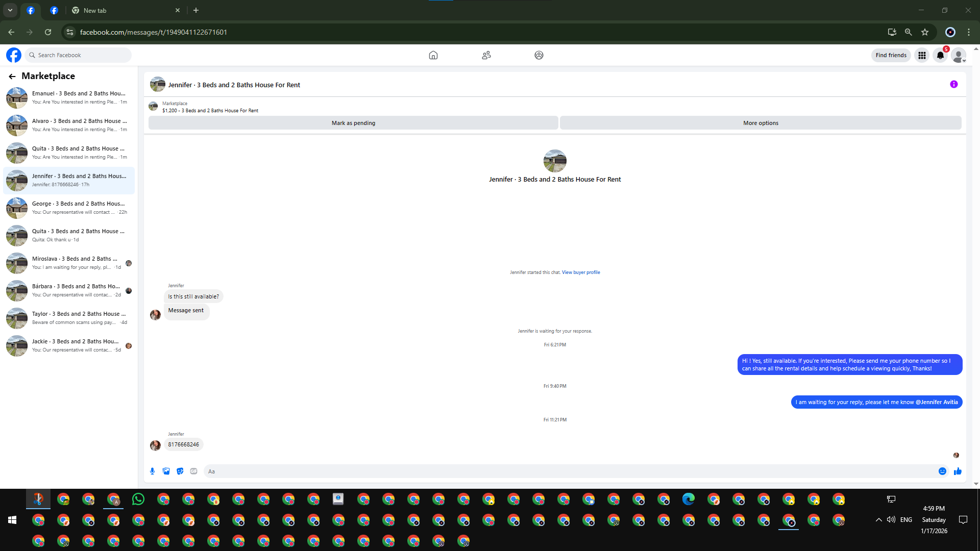Open the Friends tab in top navigation

(486, 55)
